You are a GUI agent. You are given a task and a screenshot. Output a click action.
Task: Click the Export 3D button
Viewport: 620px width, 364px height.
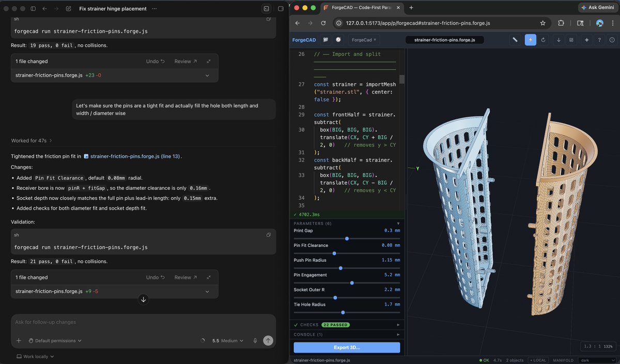tap(347, 347)
